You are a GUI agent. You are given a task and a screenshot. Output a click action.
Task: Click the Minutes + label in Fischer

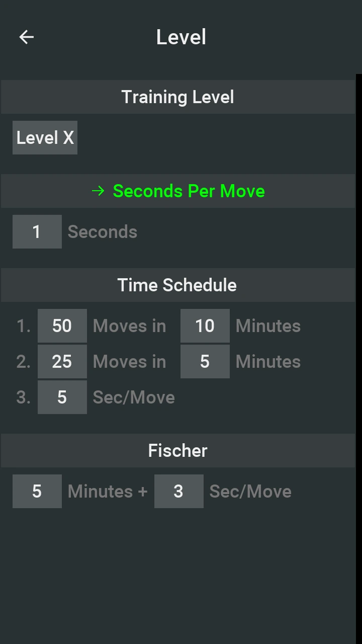pos(108,492)
